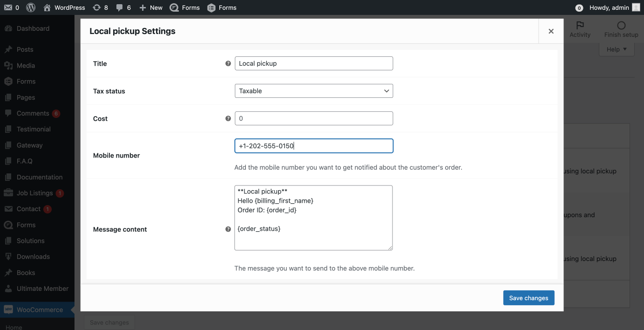Show help tooltip for Title field

click(x=228, y=63)
